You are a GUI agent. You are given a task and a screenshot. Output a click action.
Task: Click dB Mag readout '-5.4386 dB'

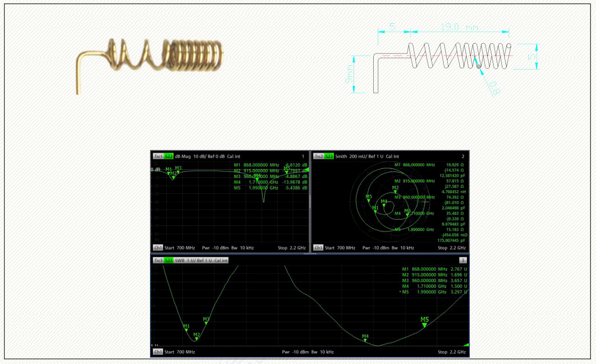296,188
